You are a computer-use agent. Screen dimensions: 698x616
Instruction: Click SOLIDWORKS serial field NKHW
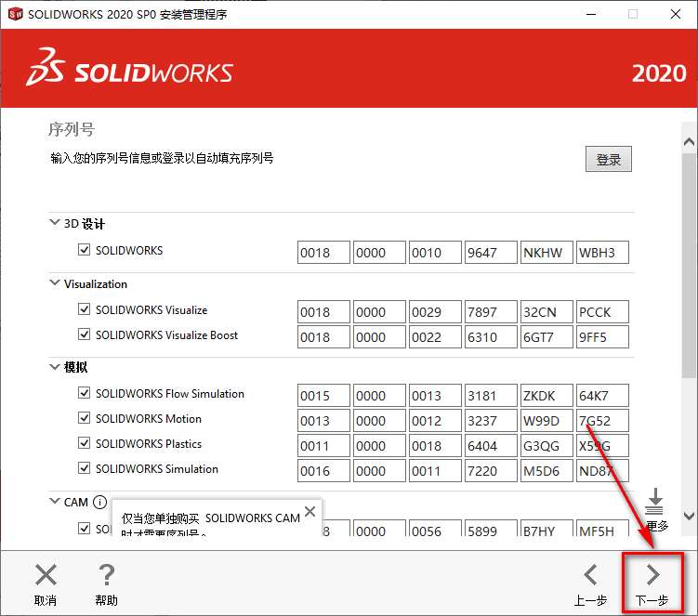[547, 253]
